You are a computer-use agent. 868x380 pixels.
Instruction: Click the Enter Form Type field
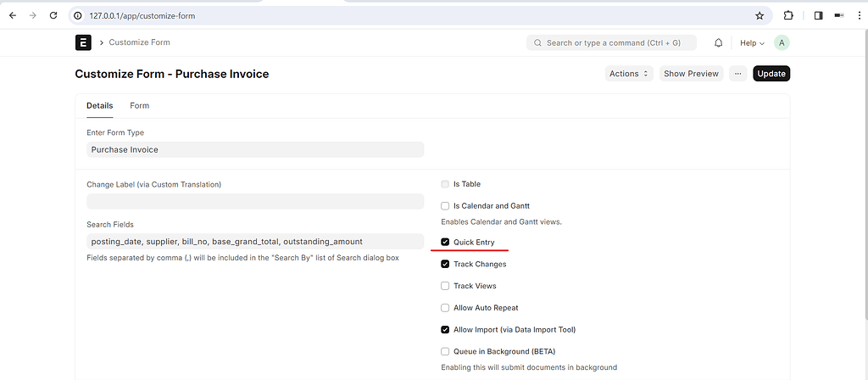point(255,149)
